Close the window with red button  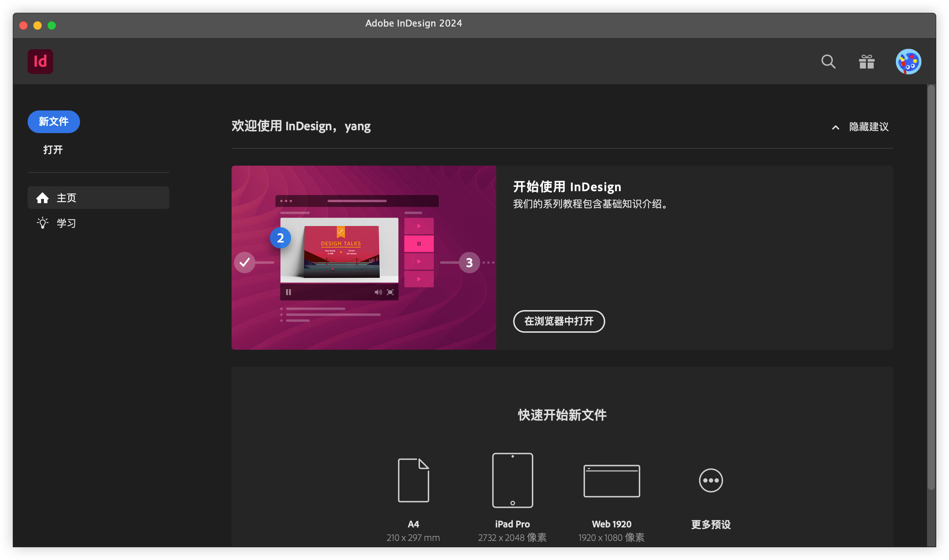23,25
